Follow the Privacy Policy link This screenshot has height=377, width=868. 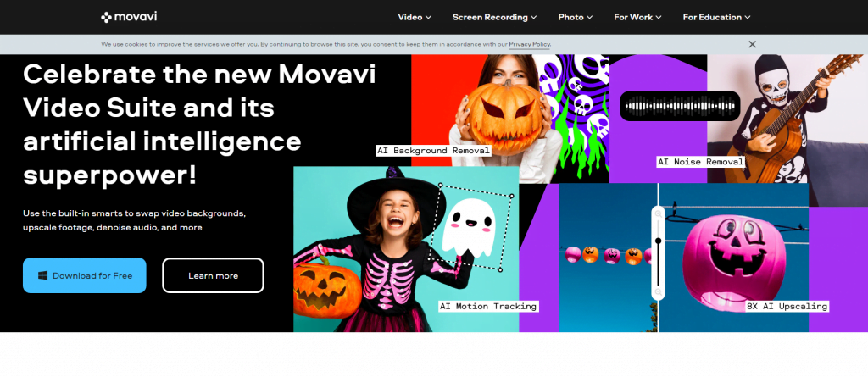click(529, 44)
